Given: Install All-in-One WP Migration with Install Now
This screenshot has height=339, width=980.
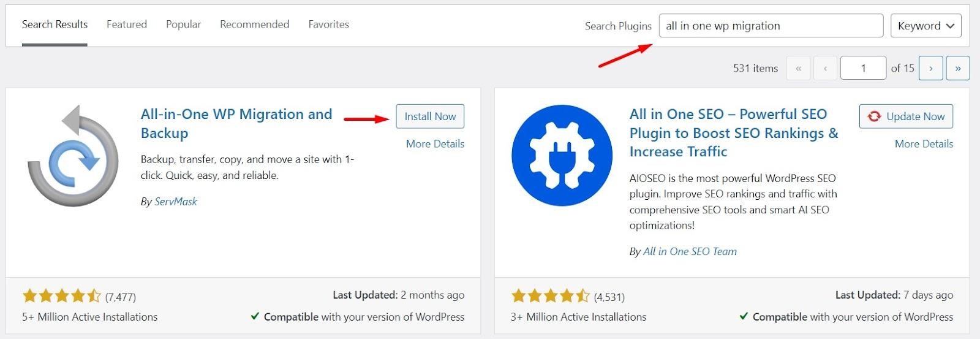Looking at the screenshot, I should (430, 116).
